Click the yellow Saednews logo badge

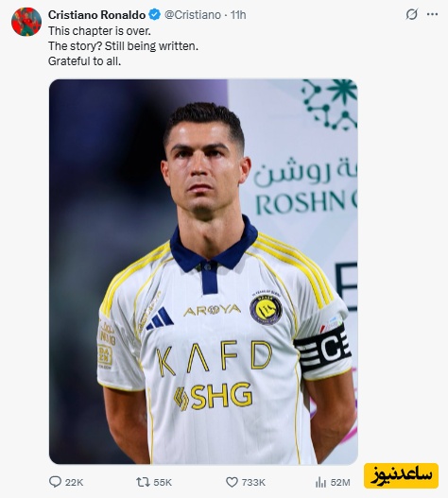tap(401, 475)
